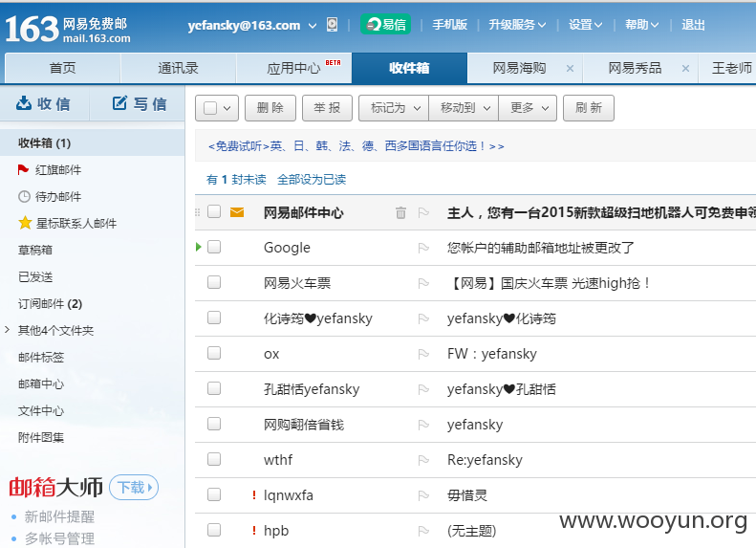This screenshot has width=756, height=548.
Task: Open the 订阅邮件 (2) folder
Action: [x=50, y=304]
